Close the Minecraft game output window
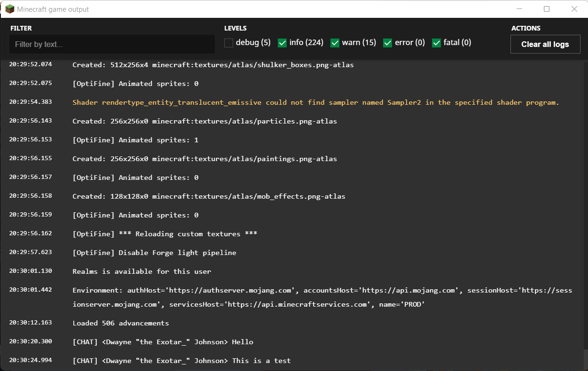Viewport: 588px width, 371px height. [574, 9]
